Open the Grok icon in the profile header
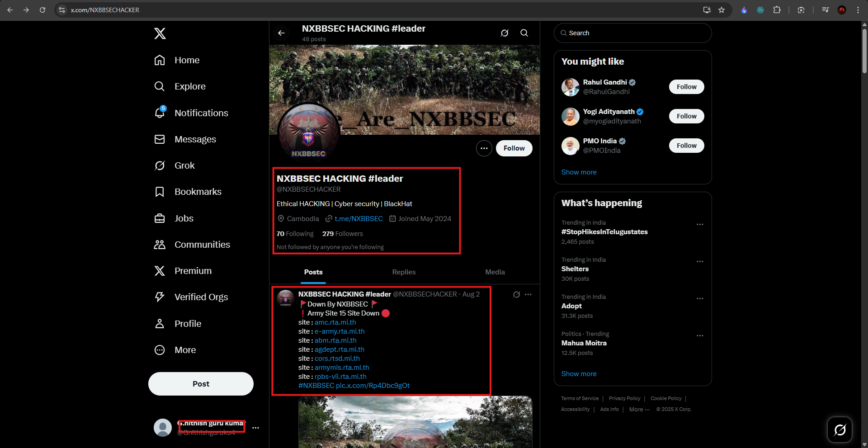 click(505, 33)
